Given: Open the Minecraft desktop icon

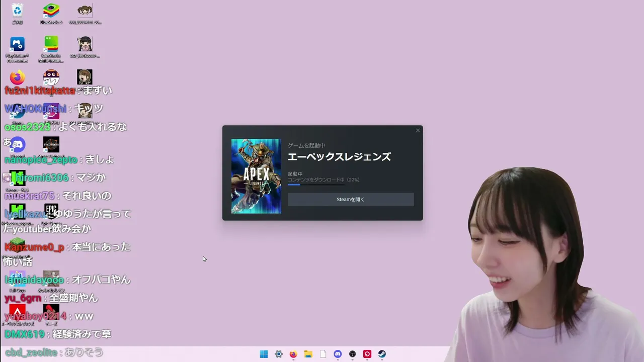Looking at the screenshot, I should 17,247.
